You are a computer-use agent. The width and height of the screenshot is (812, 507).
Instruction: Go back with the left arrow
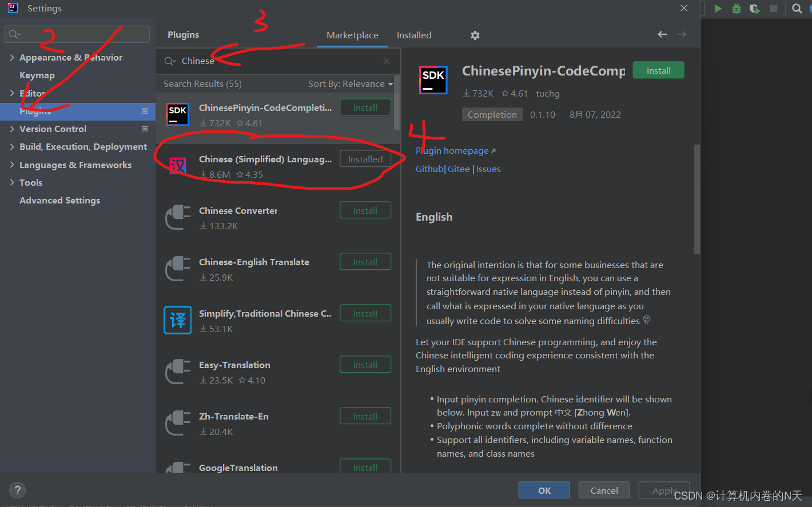pos(662,35)
